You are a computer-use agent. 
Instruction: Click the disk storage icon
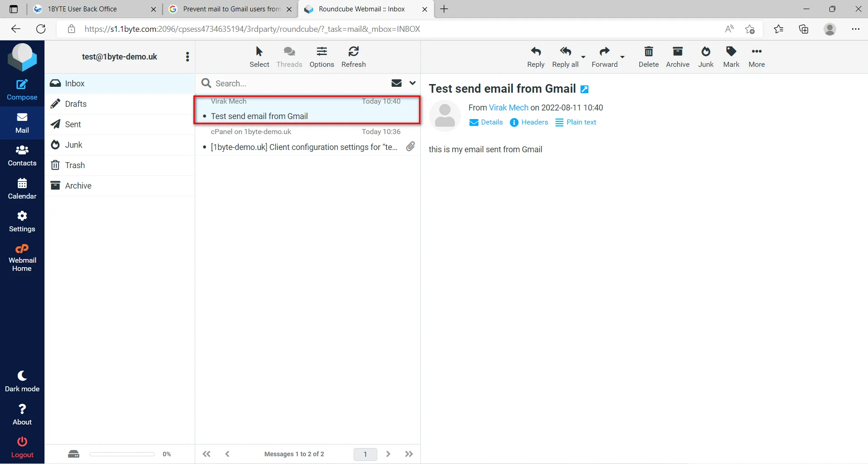click(x=74, y=454)
